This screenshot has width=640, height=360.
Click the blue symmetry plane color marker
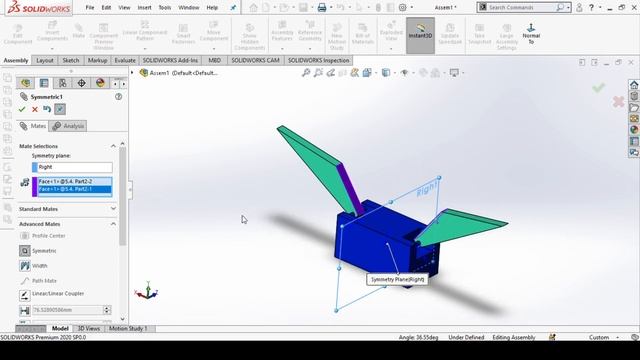pos(35,167)
